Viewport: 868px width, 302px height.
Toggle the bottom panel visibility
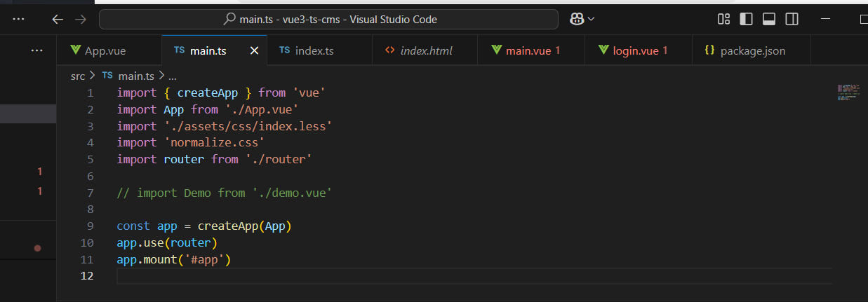coord(768,19)
